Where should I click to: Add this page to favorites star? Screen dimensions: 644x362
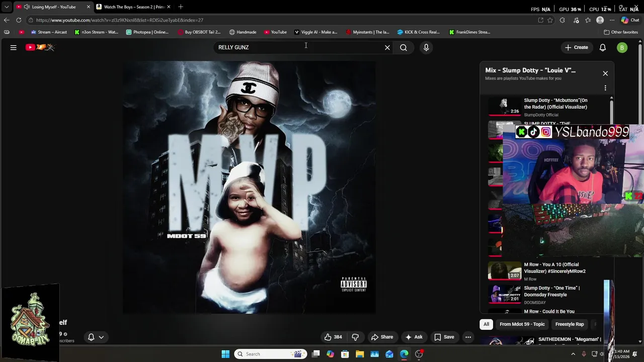(550, 20)
